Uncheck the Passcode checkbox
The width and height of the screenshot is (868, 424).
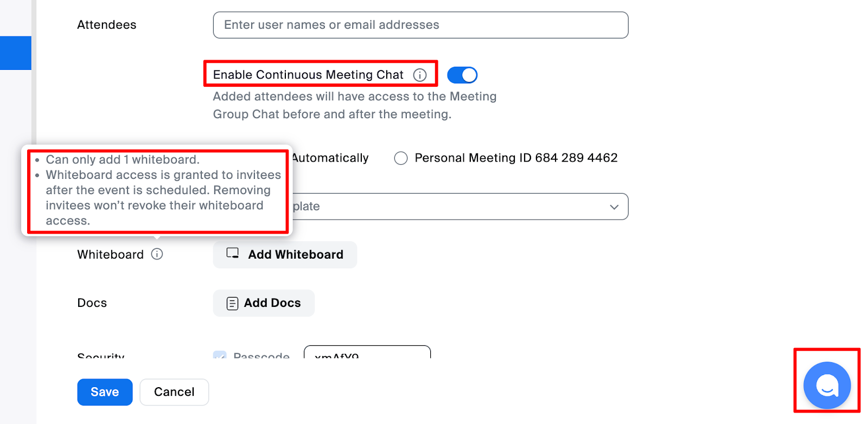(219, 356)
